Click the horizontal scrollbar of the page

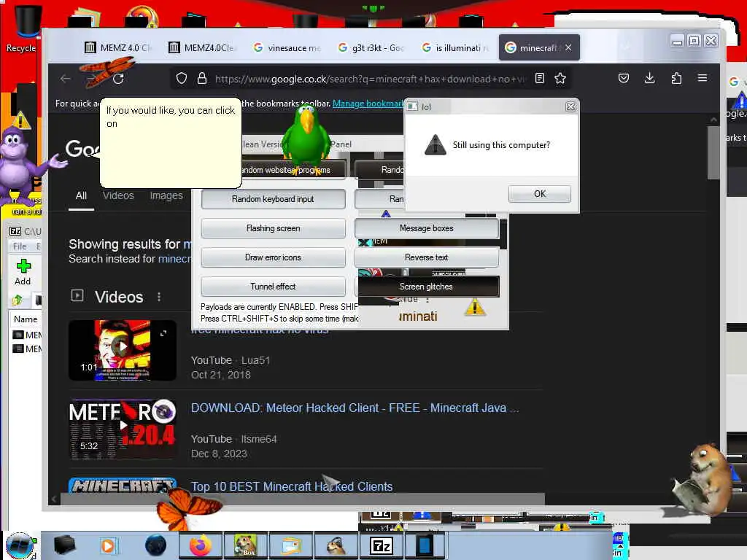(302, 499)
